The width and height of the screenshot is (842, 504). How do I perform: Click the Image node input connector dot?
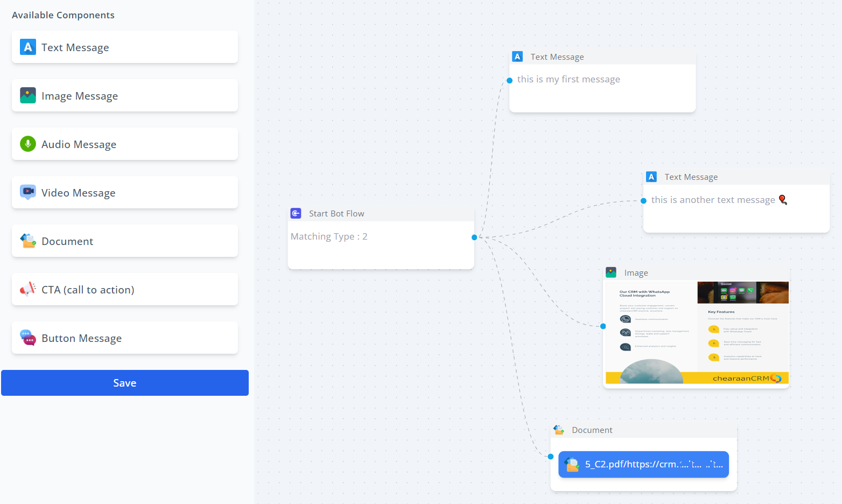(x=603, y=326)
